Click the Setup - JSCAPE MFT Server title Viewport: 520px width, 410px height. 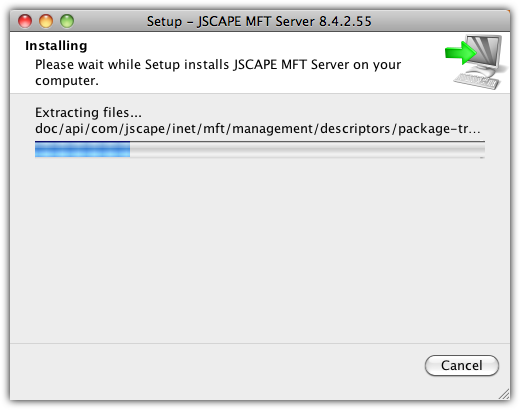259,21
